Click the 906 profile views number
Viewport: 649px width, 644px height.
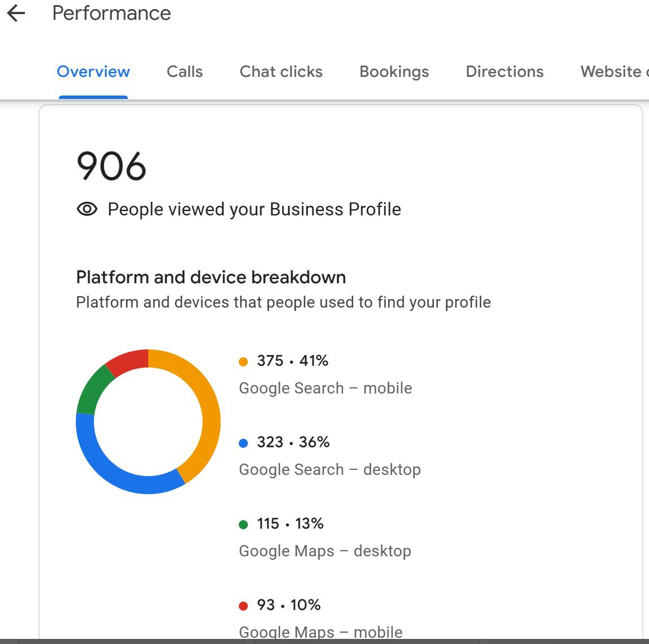[x=111, y=166]
